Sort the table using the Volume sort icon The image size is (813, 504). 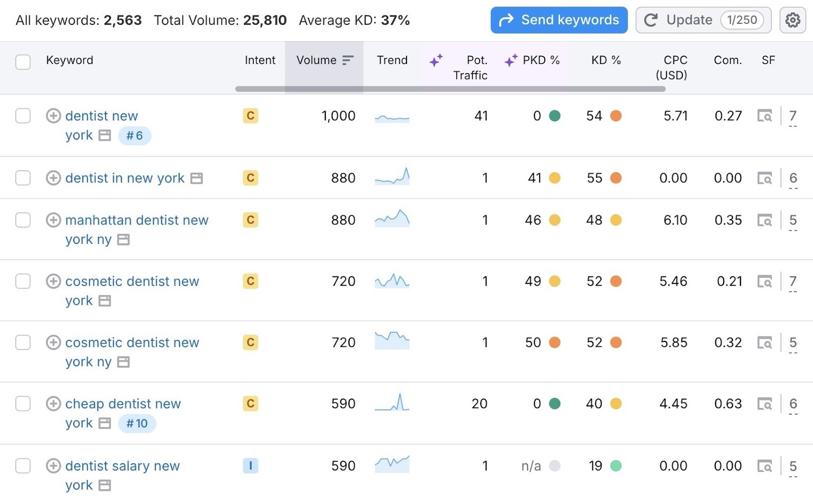pos(348,59)
